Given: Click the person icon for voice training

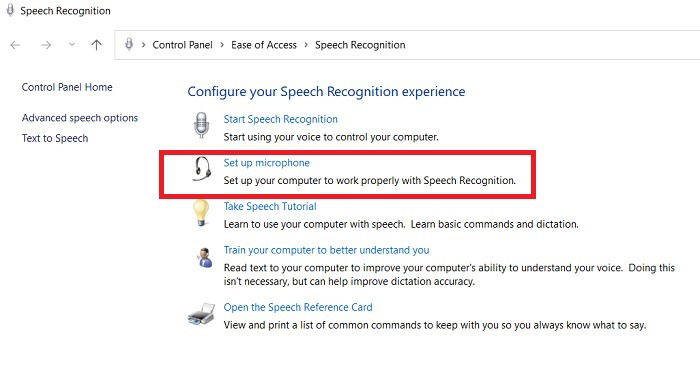Looking at the screenshot, I should tap(205, 258).
